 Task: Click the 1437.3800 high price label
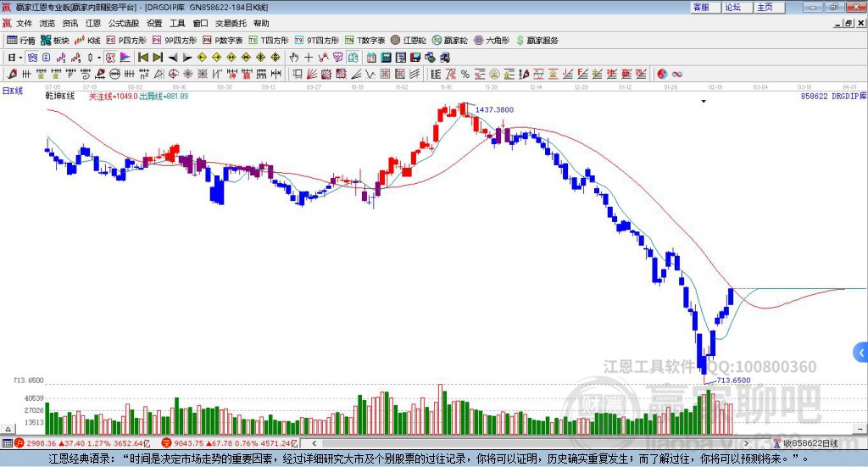click(494, 109)
